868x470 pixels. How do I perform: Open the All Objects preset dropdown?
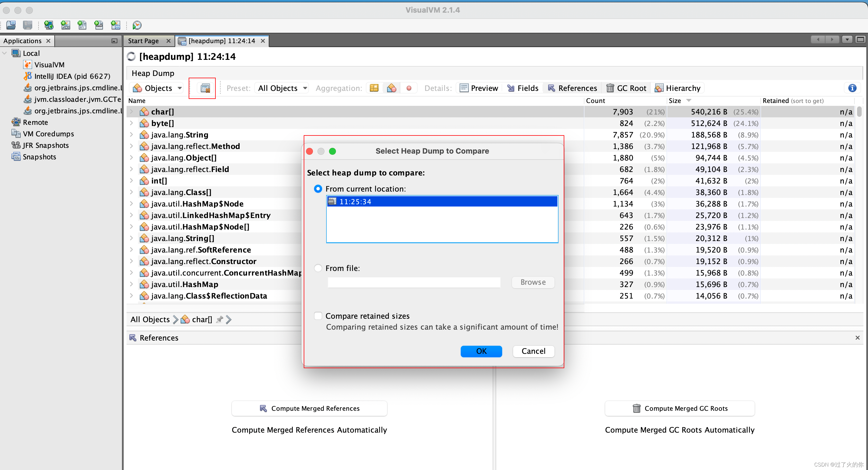click(x=282, y=88)
